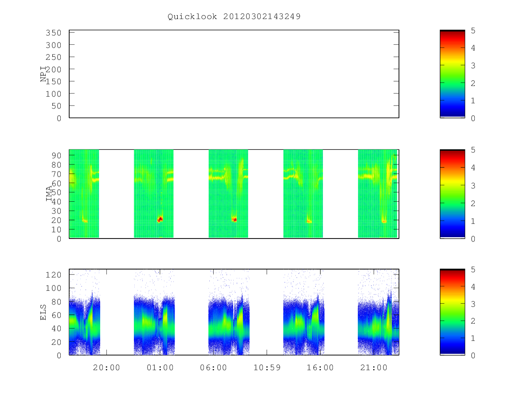532x399 pixels.
Task: Click the 150 tick on NPI axis
Action: (54, 82)
